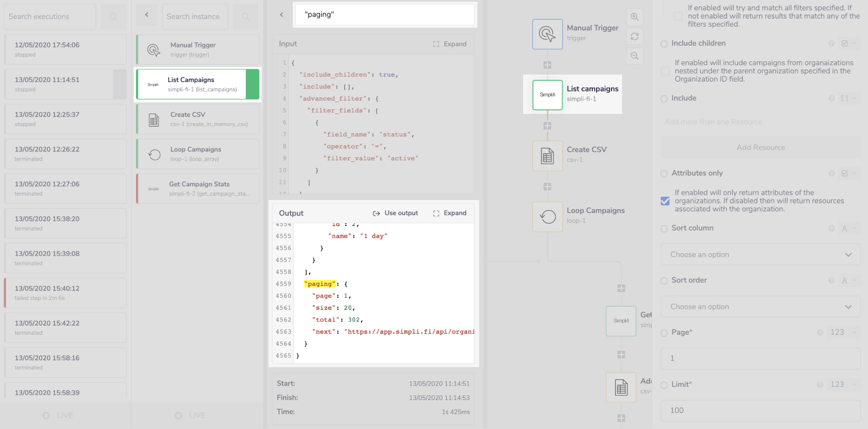Zoom in on the workflow canvas
The width and height of the screenshot is (868, 429).
[634, 17]
